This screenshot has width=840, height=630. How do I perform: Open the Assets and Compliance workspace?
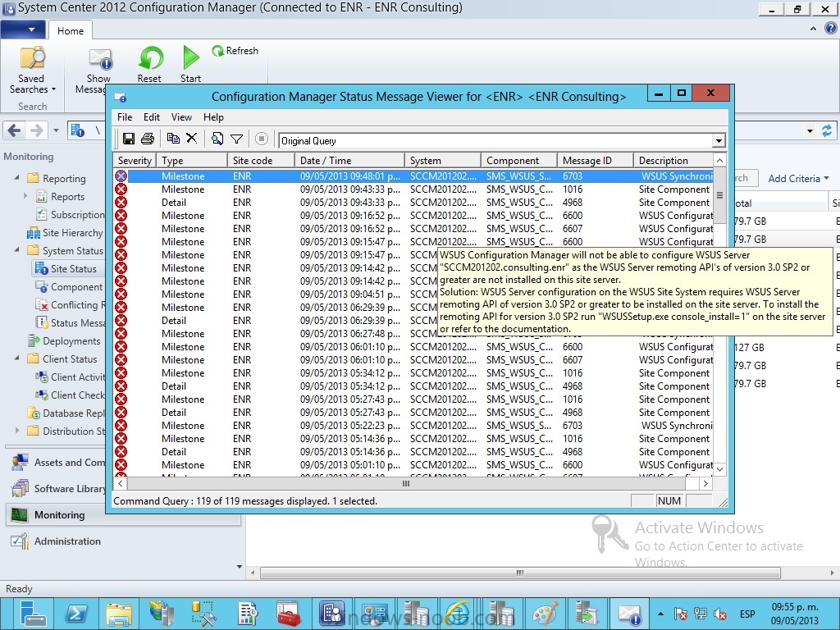[x=58, y=463]
